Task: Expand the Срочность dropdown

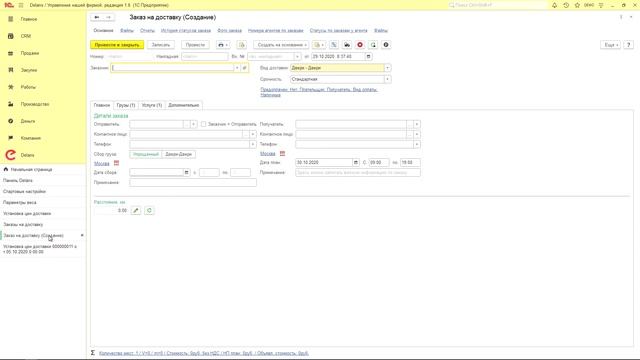Action: pyautogui.click(x=387, y=79)
